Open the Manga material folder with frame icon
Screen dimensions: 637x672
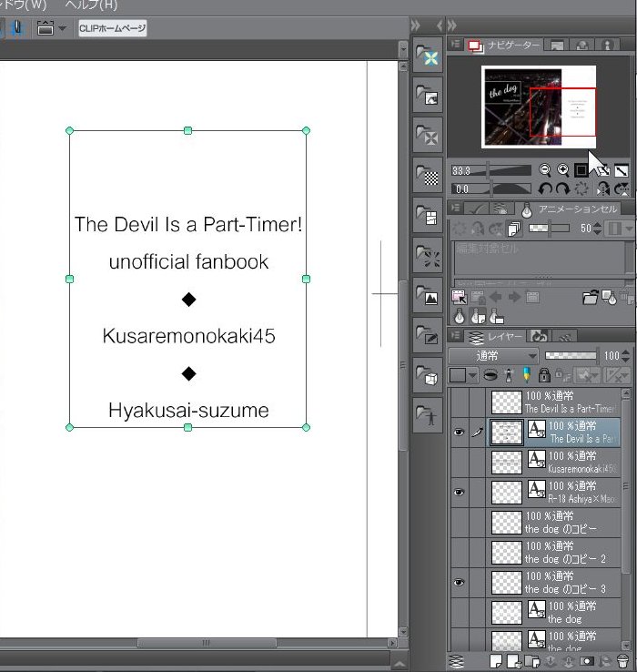pos(428,215)
